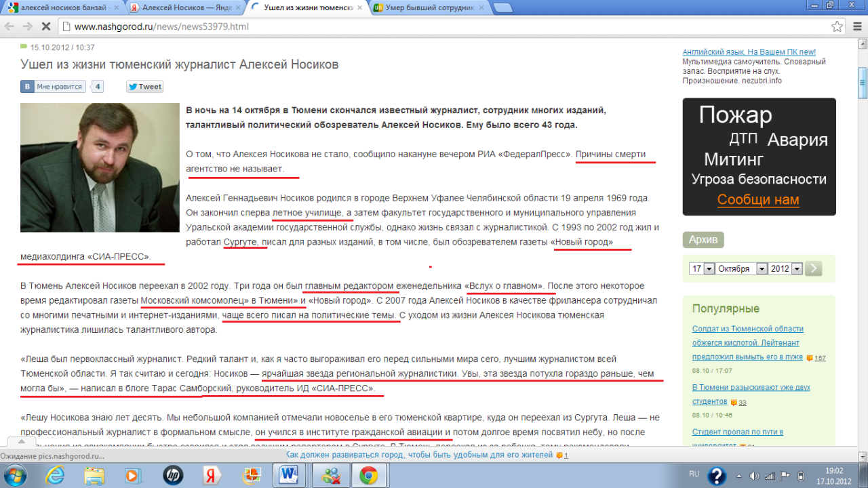Viewport: 868px width, 488px height.
Task: Open the archive month dropdown 'Октября'
Action: point(741,268)
